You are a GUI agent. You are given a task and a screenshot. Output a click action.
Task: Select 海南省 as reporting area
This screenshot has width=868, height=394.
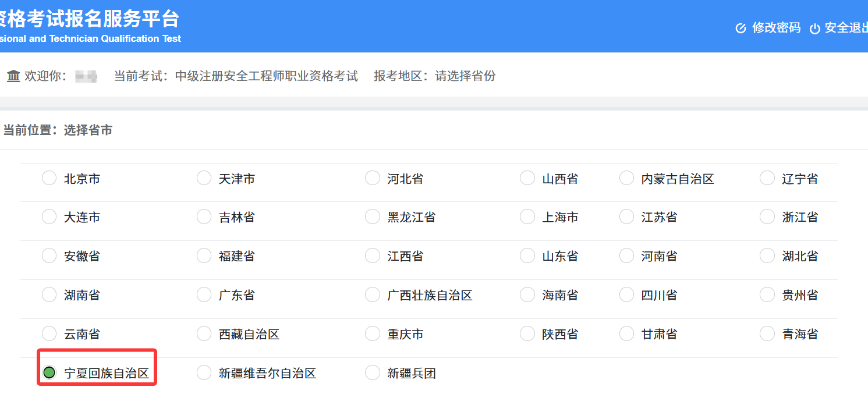pyautogui.click(x=527, y=294)
